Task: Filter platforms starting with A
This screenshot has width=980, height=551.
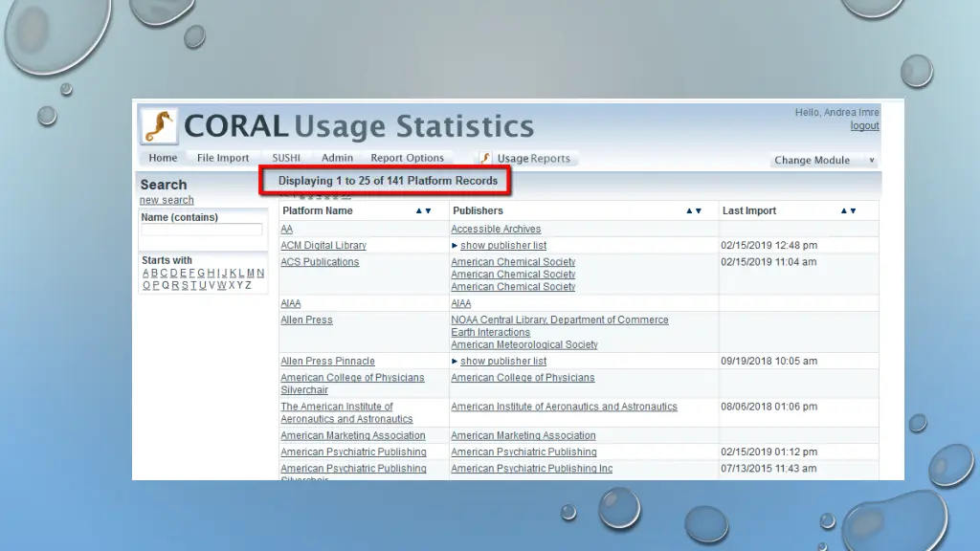Action: tap(145, 273)
